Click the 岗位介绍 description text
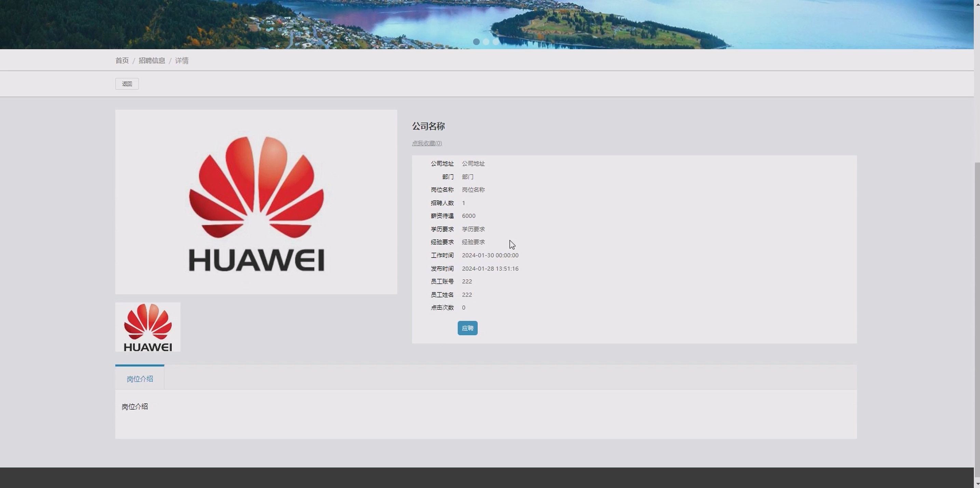The height and width of the screenshot is (488, 980). point(135,407)
